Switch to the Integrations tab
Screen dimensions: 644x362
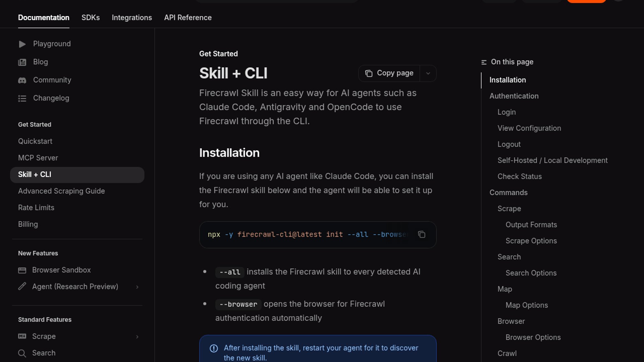132,18
